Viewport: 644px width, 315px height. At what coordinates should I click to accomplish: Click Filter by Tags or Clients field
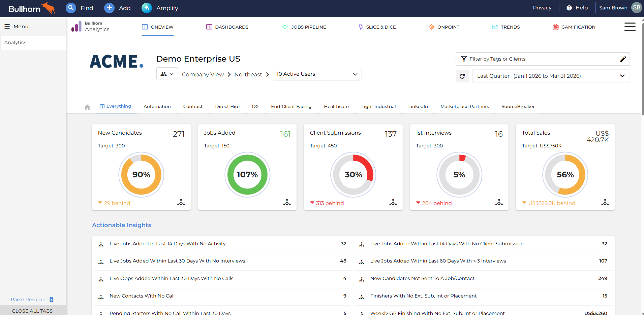pos(543,59)
